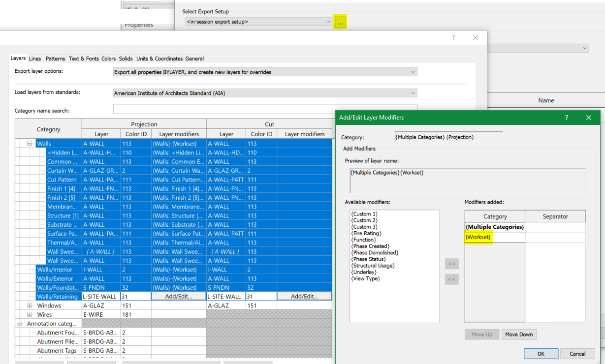Switch to the Lines tab
This screenshot has height=364, width=605.
[35, 59]
